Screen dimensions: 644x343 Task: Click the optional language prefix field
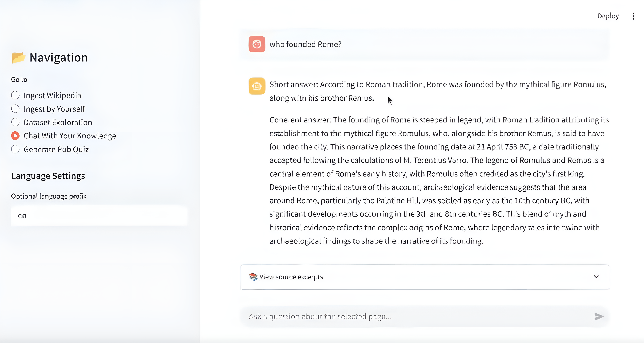click(99, 216)
